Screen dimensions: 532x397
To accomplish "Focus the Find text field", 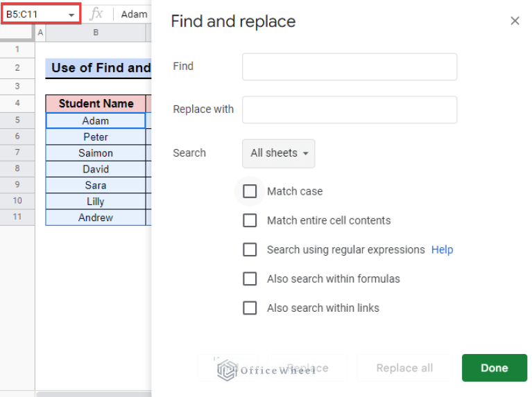I will tap(350, 67).
